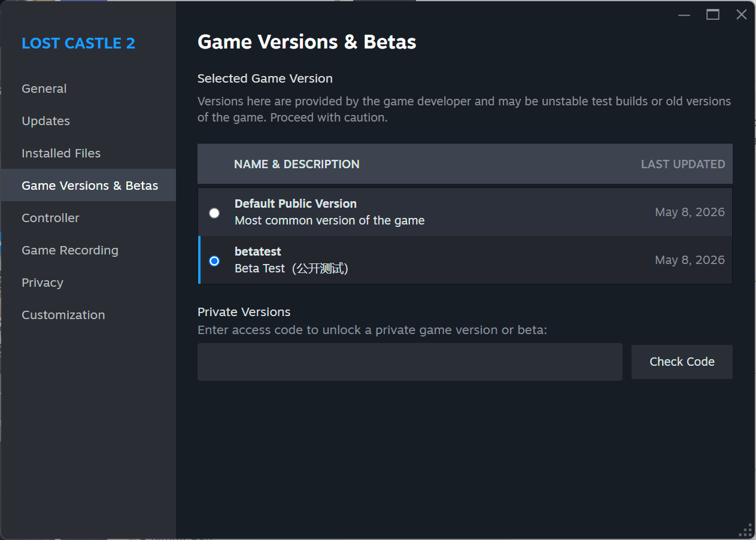Click the 'Private Versions' heading
Screen dimensions: 756x540
244,312
